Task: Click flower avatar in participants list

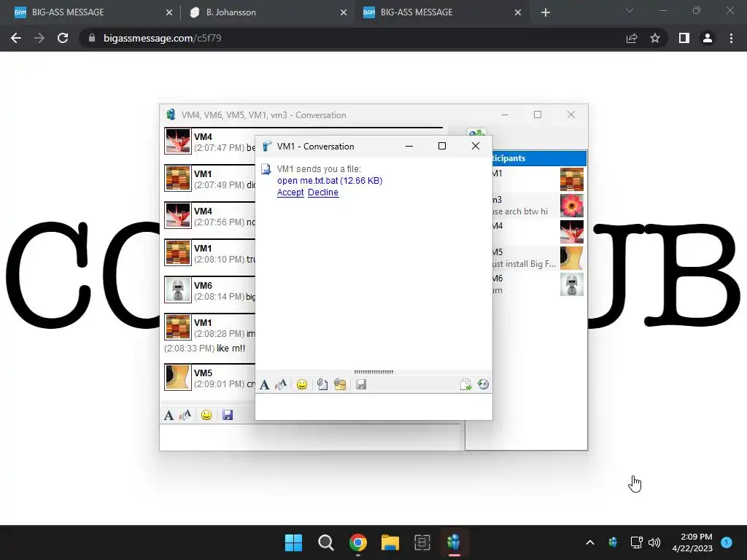Action: click(x=572, y=206)
